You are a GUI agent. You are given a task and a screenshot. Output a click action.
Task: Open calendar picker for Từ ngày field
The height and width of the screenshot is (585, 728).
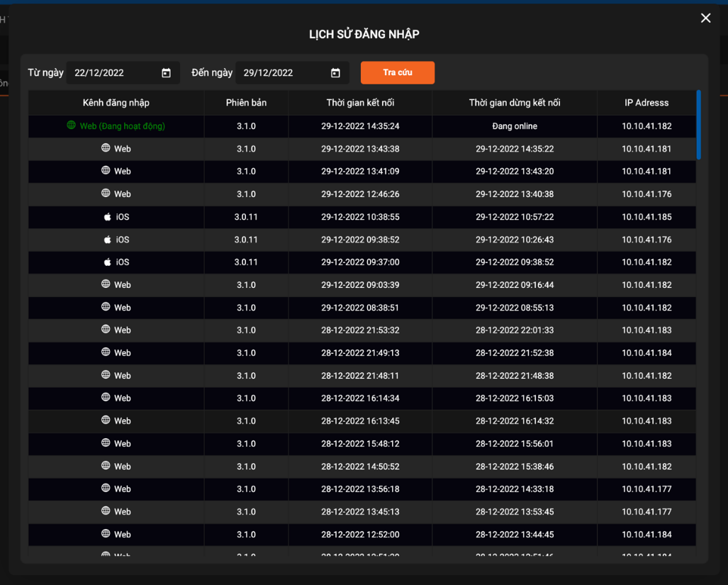tap(166, 73)
